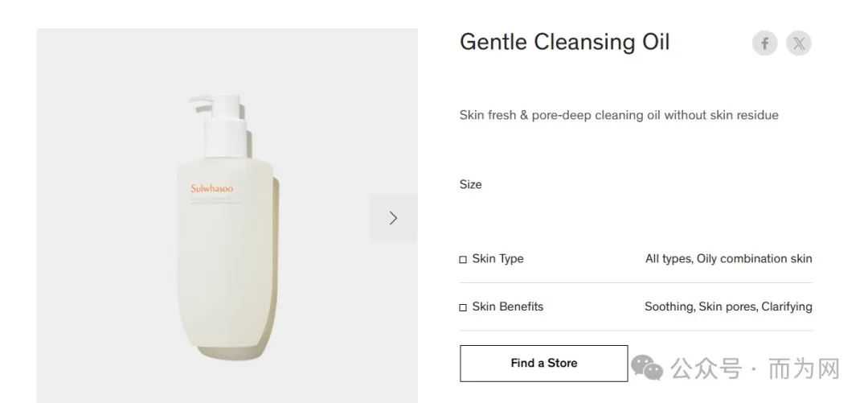Toggle the Skin Type square marker
The image size is (868, 403).
463,260
